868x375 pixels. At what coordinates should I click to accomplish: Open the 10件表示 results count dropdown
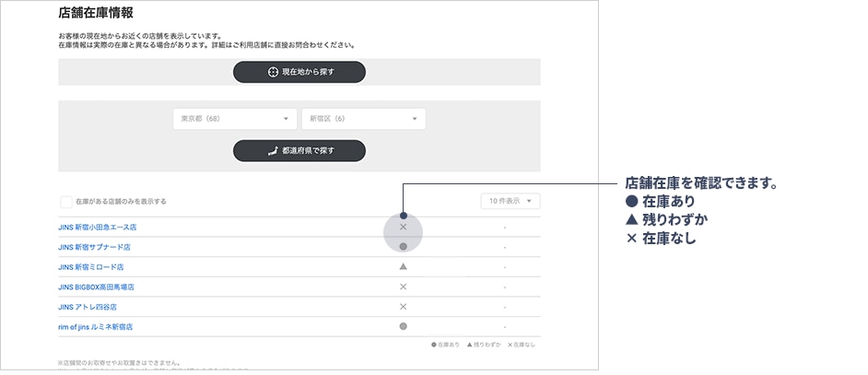coord(510,201)
